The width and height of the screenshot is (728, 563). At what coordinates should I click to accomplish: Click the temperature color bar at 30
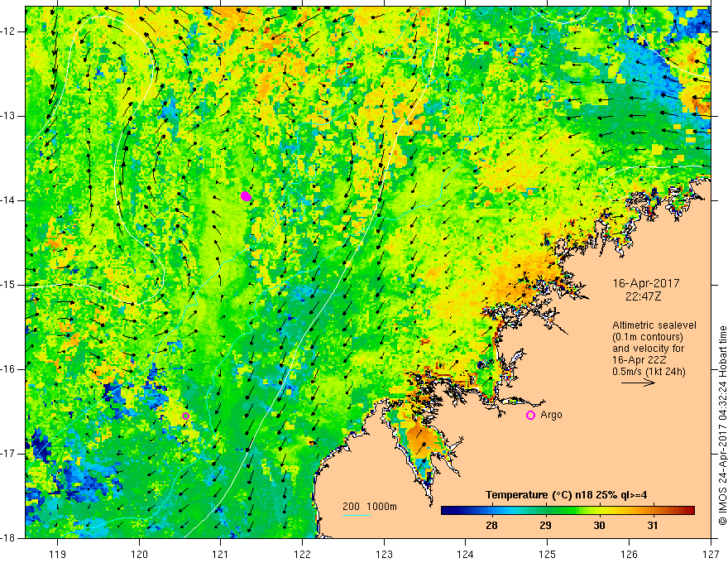600,511
